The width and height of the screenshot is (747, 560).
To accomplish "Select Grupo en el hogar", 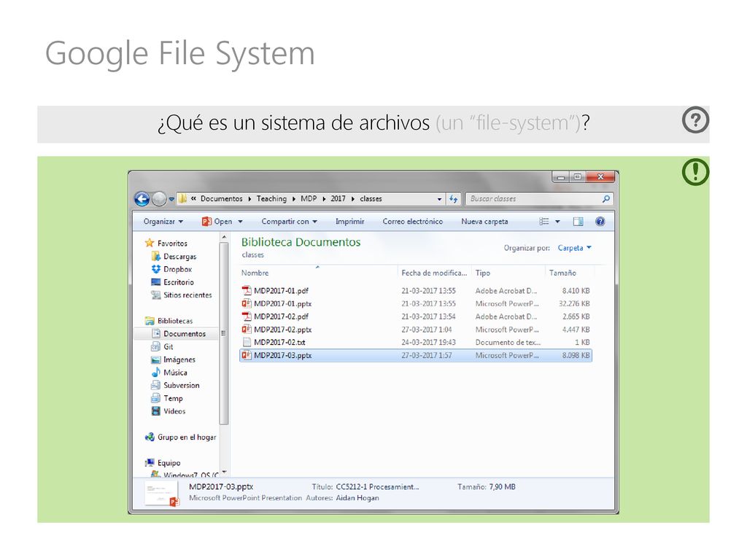I will coord(181,437).
